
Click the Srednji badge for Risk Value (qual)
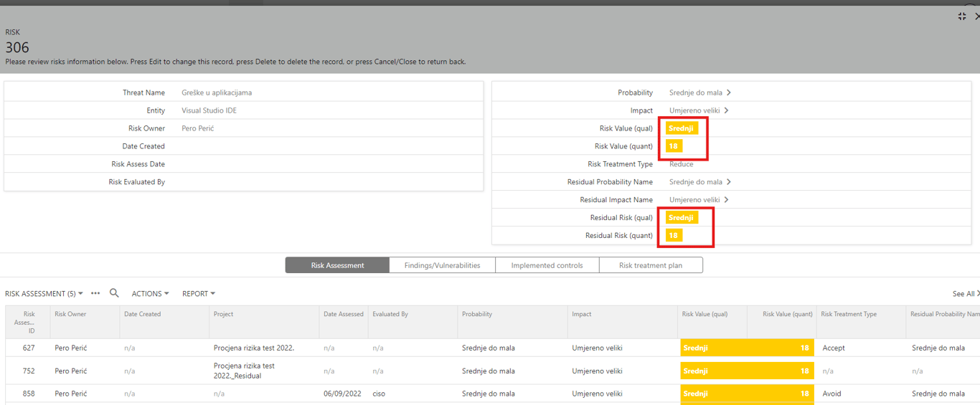click(x=682, y=128)
